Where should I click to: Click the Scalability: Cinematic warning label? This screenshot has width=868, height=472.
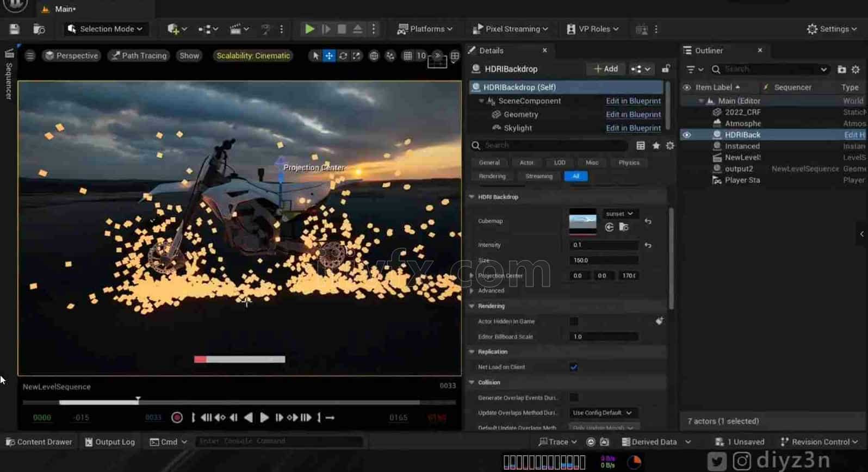(253, 55)
